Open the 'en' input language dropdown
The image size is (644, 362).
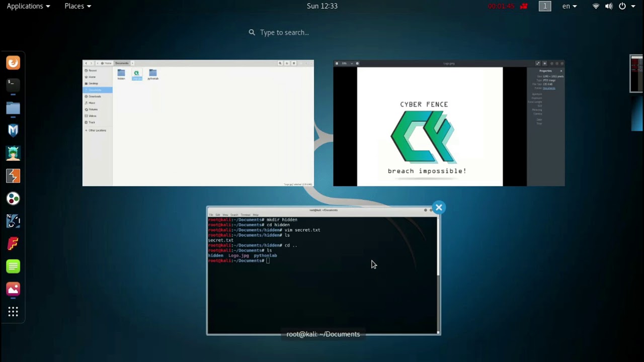(569, 6)
